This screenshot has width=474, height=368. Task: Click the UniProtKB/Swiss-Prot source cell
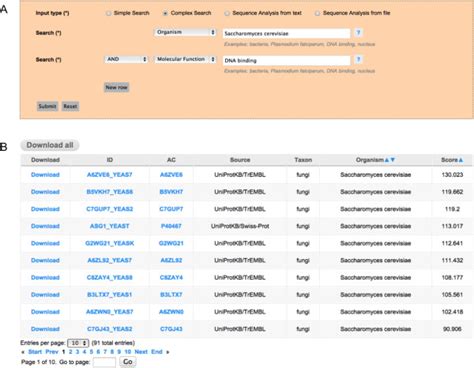[x=240, y=226]
